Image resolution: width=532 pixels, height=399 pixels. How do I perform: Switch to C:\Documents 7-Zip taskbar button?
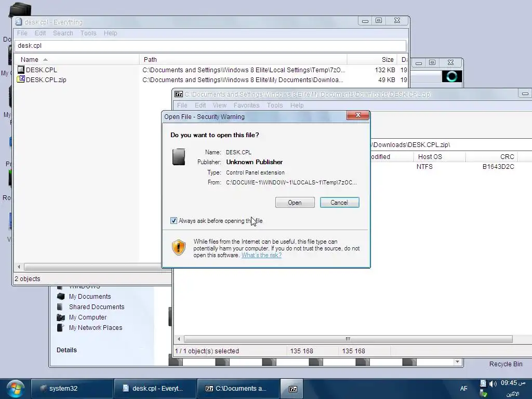(238, 389)
